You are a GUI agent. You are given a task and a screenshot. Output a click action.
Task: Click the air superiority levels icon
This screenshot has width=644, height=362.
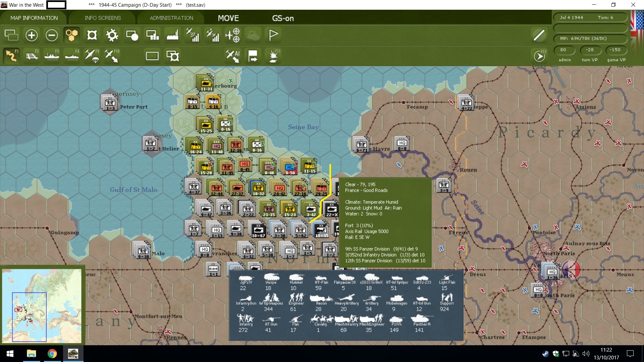pyautogui.click(x=213, y=35)
